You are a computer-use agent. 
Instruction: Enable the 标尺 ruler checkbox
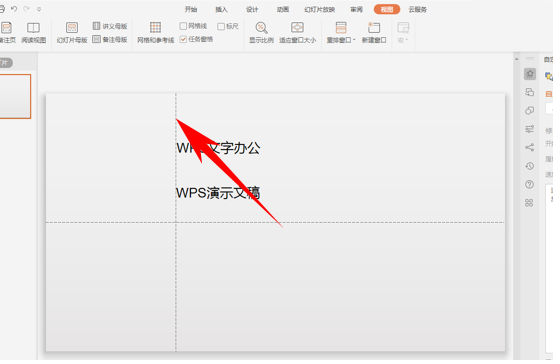coord(221,26)
